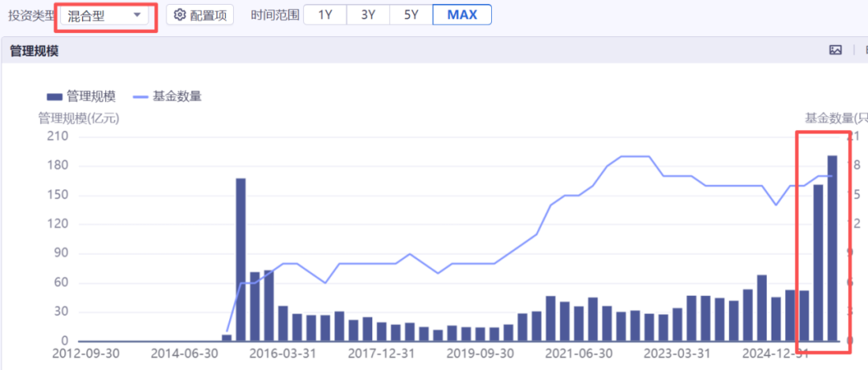Choose the 5Y time range

point(411,15)
